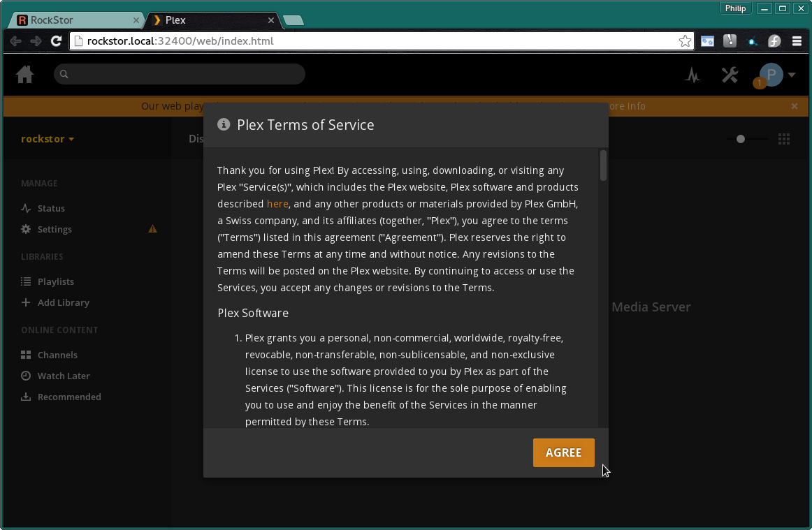Viewport: 812px width, 530px height.
Task: Click the address bar URL
Action: point(180,41)
